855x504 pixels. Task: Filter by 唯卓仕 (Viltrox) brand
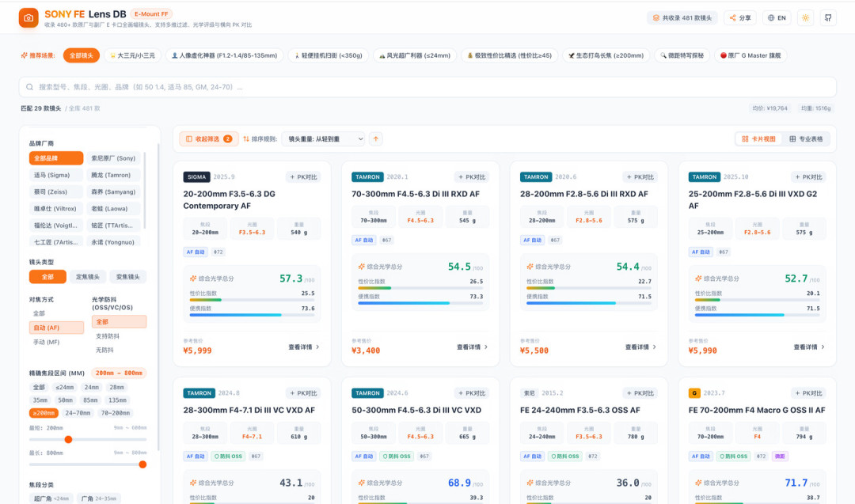[56, 209]
